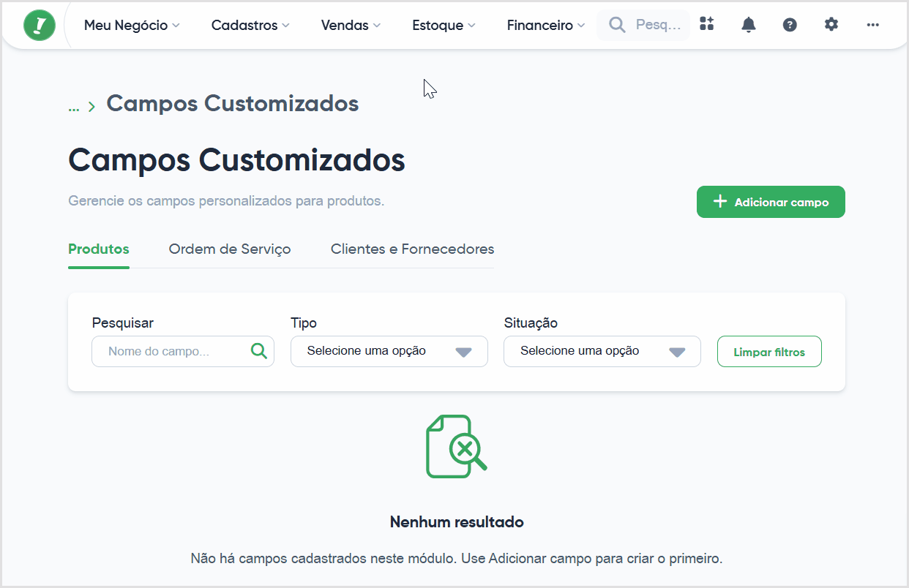Select the Produtos tab

click(x=99, y=249)
